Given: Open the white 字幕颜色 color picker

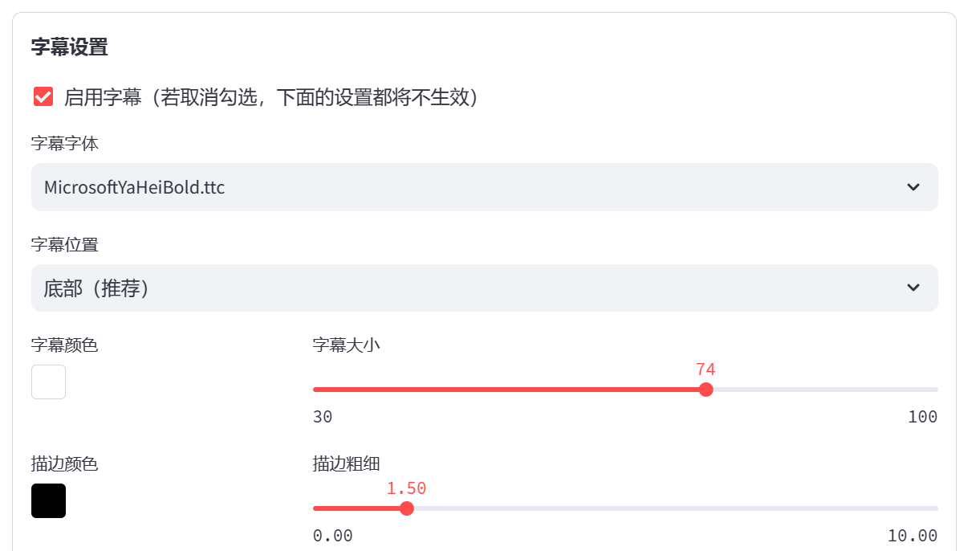Looking at the screenshot, I should click(48, 382).
